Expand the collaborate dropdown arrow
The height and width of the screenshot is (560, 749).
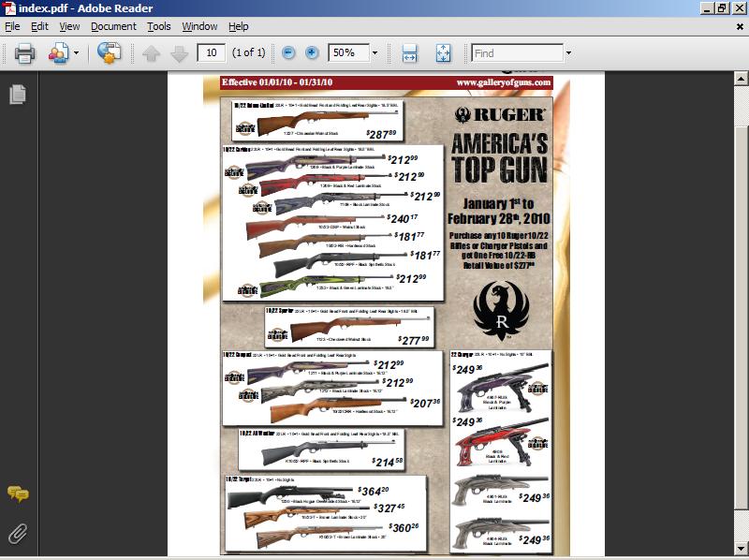(x=76, y=53)
